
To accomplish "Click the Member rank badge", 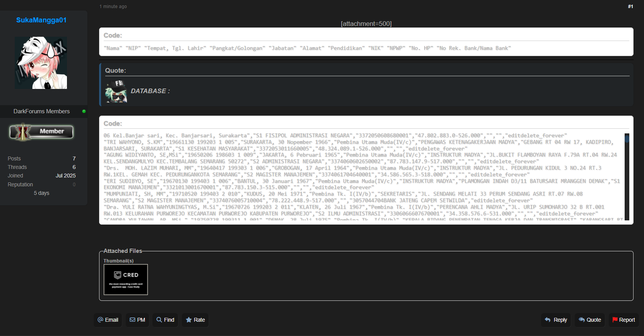I will [x=41, y=132].
